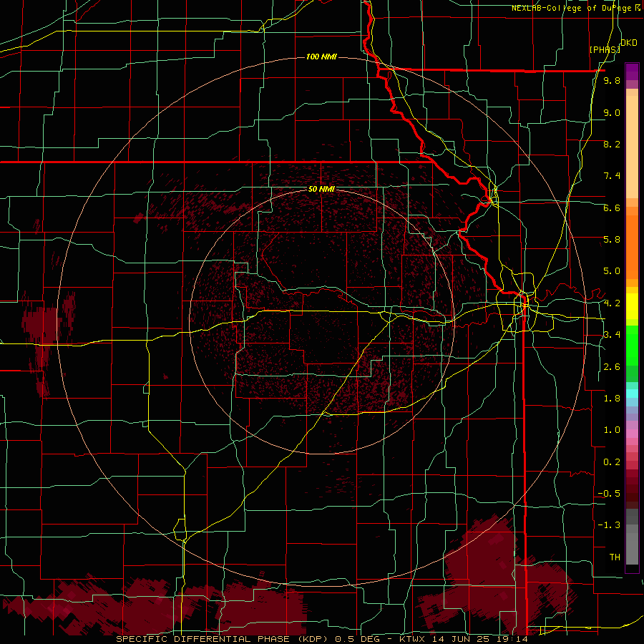644x644 pixels.
Task: Select the 1.8 value on color scale
Action: [x=612, y=399]
